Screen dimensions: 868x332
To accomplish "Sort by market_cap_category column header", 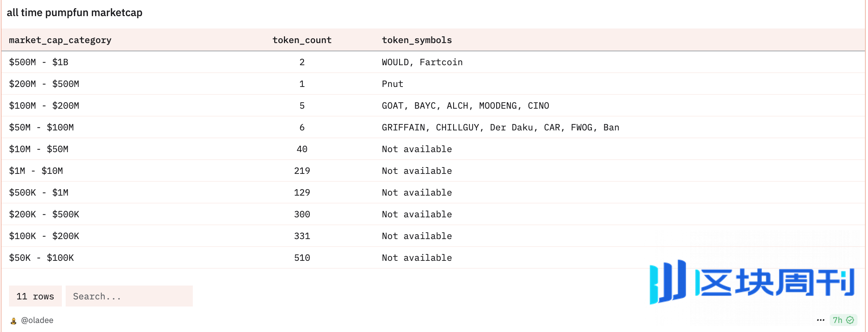I will (x=60, y=40).
